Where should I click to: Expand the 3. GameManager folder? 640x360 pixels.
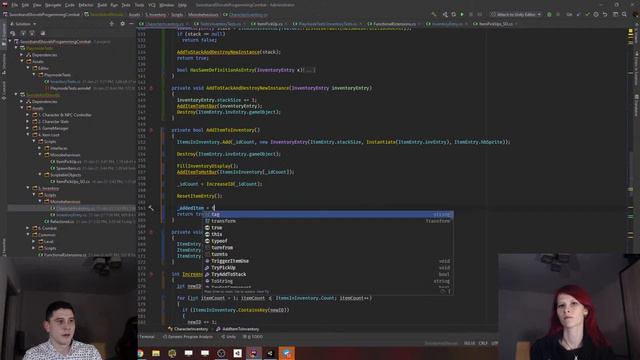point(28,128)
